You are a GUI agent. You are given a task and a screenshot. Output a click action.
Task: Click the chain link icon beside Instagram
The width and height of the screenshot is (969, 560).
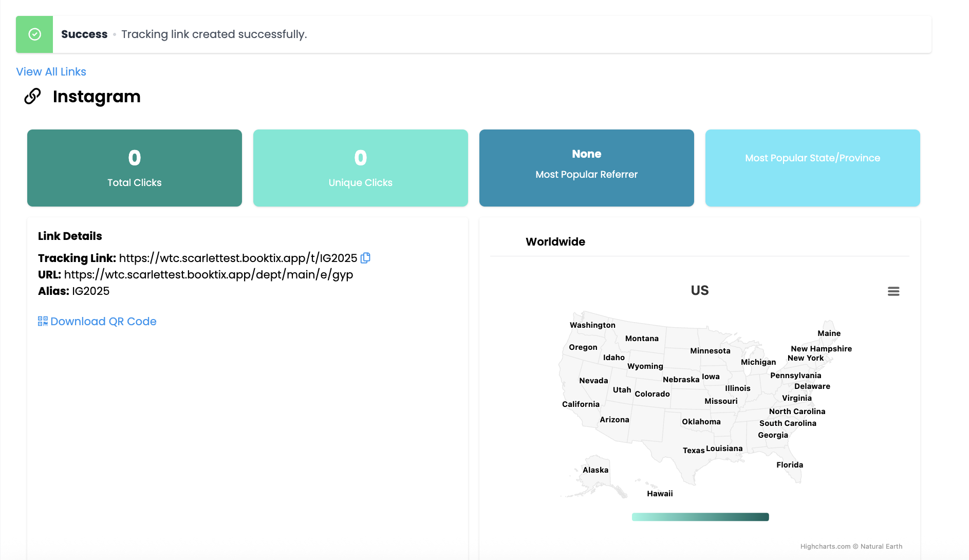tap(32, 96)
